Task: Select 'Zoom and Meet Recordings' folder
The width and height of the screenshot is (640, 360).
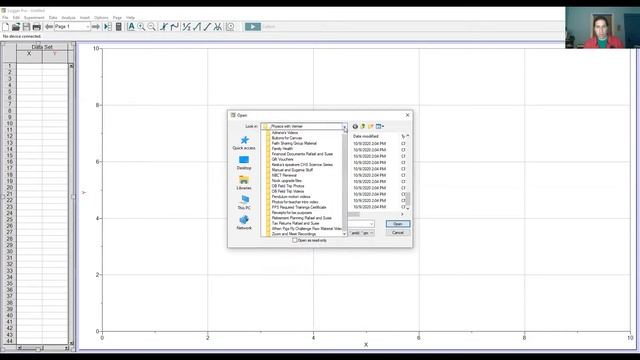Action: [293, 234]
